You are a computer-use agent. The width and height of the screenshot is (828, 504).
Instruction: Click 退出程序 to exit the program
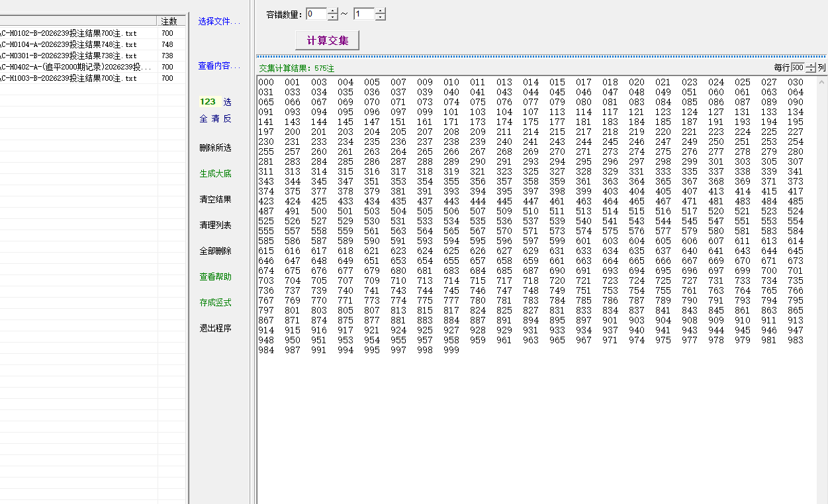[216, 328]
